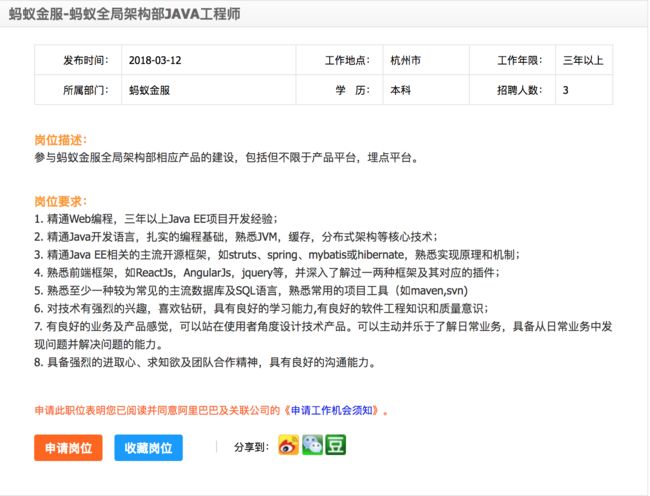Click the 工作年限 label
Image resolution: width=650 pixels, height=496 pixels.
520,60
